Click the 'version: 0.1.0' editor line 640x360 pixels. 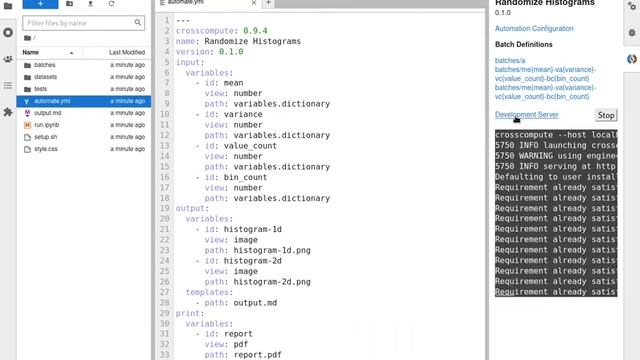point(209,52)
